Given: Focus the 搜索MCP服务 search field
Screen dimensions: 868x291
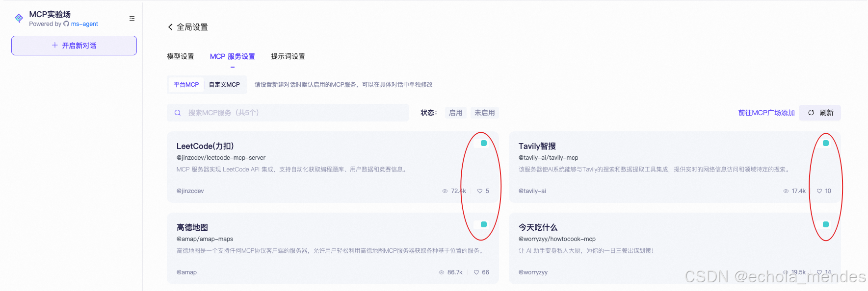Looking at the screenshot, I should [288, 113].
